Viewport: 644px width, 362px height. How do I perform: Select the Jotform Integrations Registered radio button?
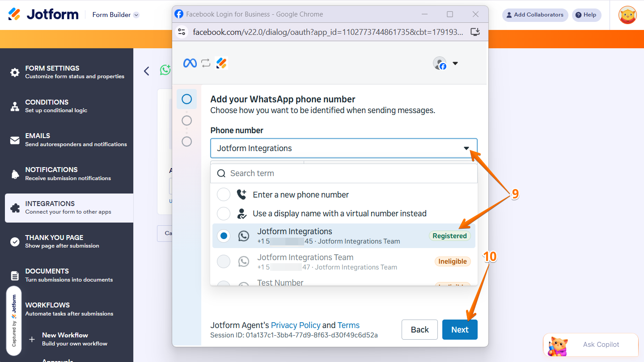(224, 236)
